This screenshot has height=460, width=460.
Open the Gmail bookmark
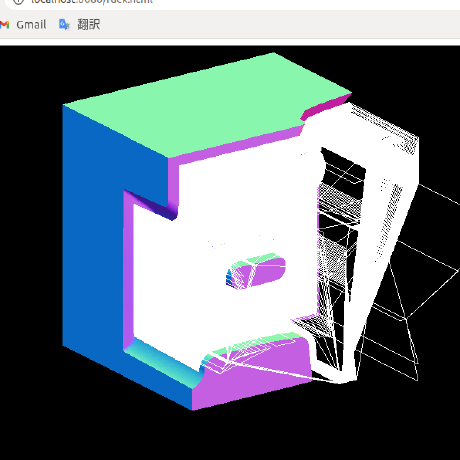click(x=23, y=25)
